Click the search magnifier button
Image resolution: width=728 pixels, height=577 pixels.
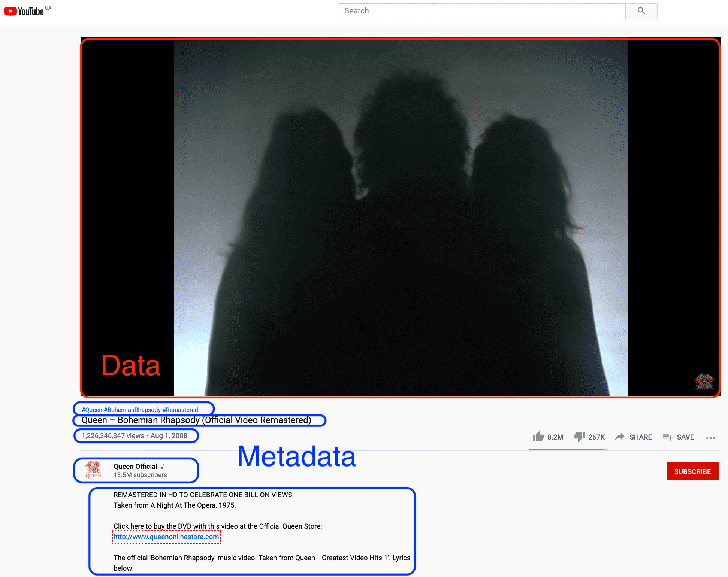[x=641, y=11]
